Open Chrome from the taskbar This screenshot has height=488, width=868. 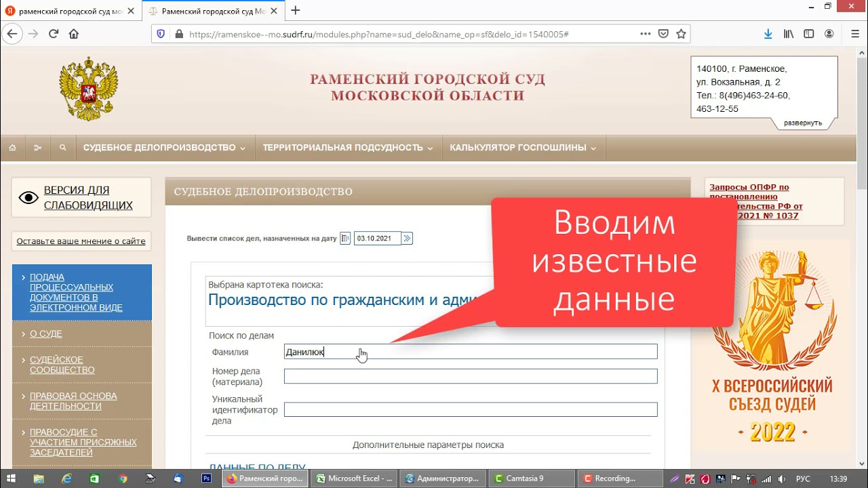coord(123,479)
